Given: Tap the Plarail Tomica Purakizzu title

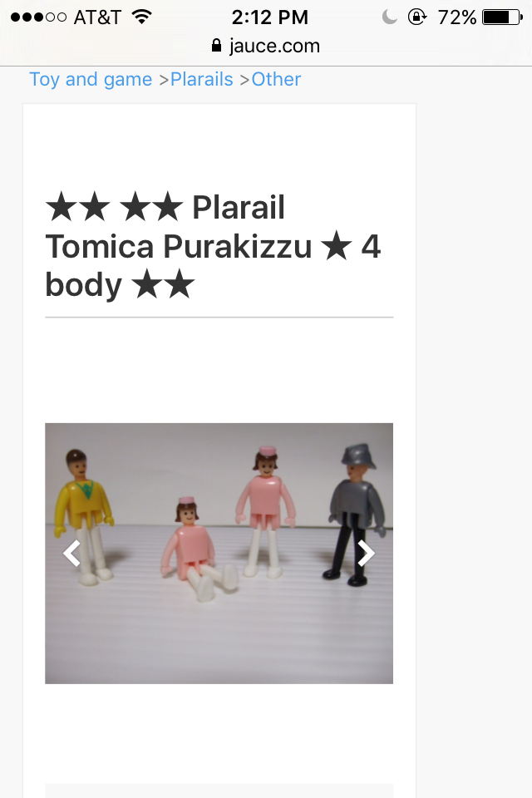Looking at the screenshot, I should 214,246.
